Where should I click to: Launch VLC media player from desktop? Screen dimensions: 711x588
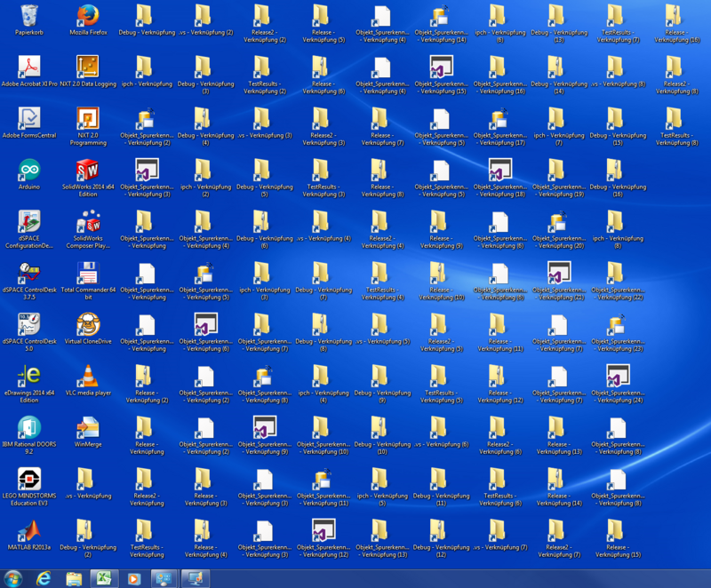87,377
